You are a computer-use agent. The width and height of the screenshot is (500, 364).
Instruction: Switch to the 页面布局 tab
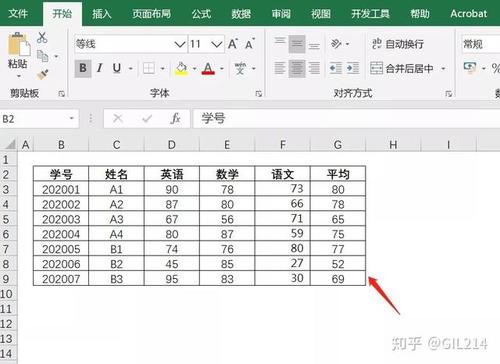(151, 14)
